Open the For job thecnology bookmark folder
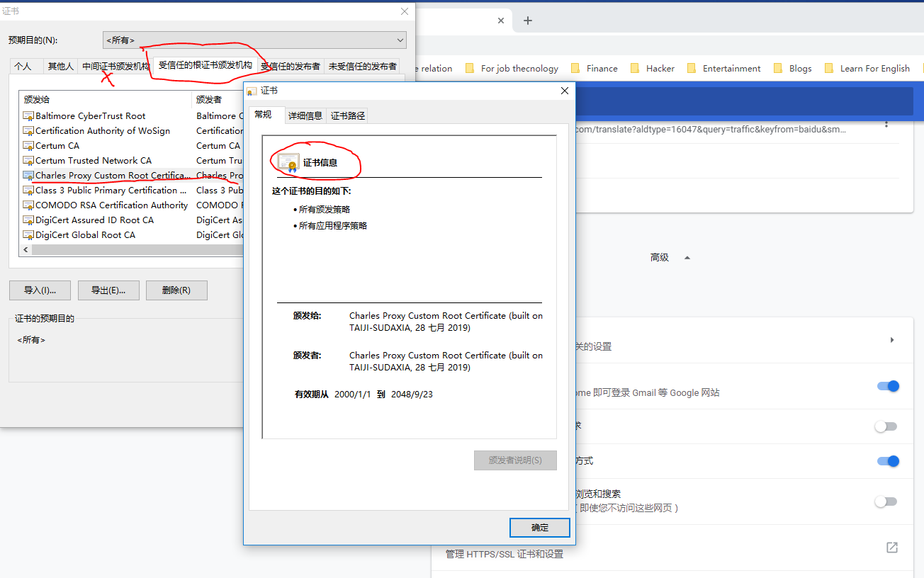Screen dimensions: 924x578 pos(512,69)
